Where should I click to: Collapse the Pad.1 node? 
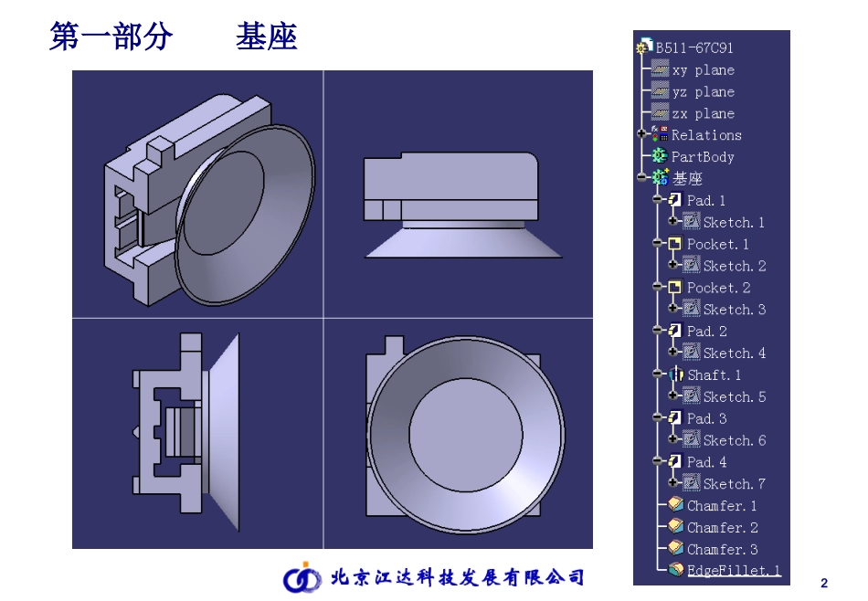click(657, 199)
